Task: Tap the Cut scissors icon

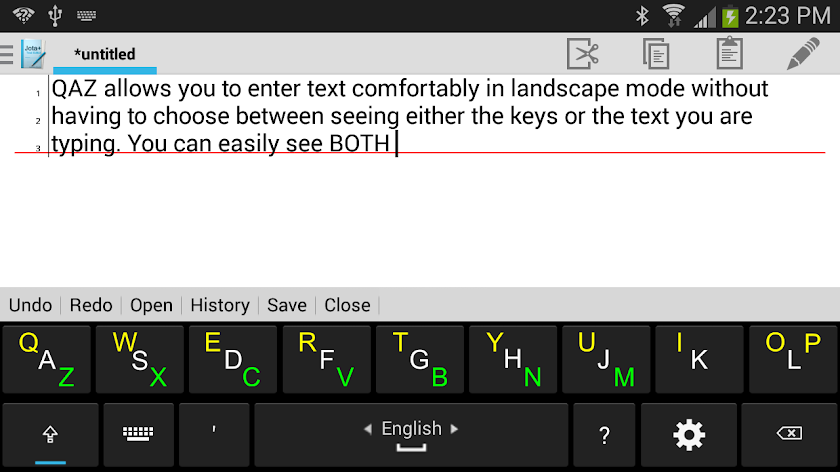Action: point(583,54)
